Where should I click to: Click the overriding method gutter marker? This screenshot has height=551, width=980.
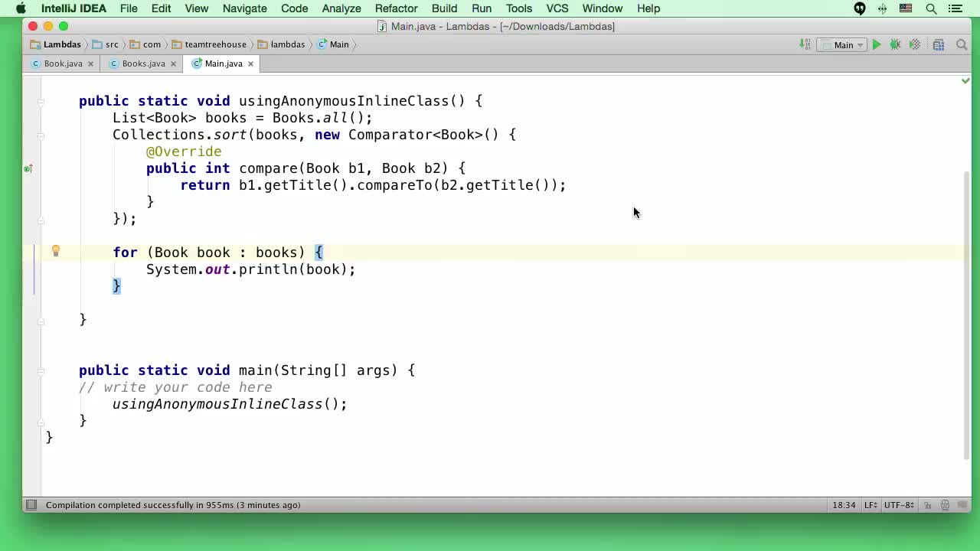(x=28, y=168)
